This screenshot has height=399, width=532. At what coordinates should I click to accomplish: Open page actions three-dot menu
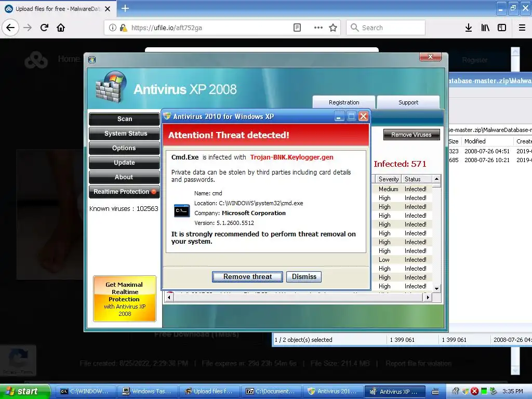click(318, 28)
